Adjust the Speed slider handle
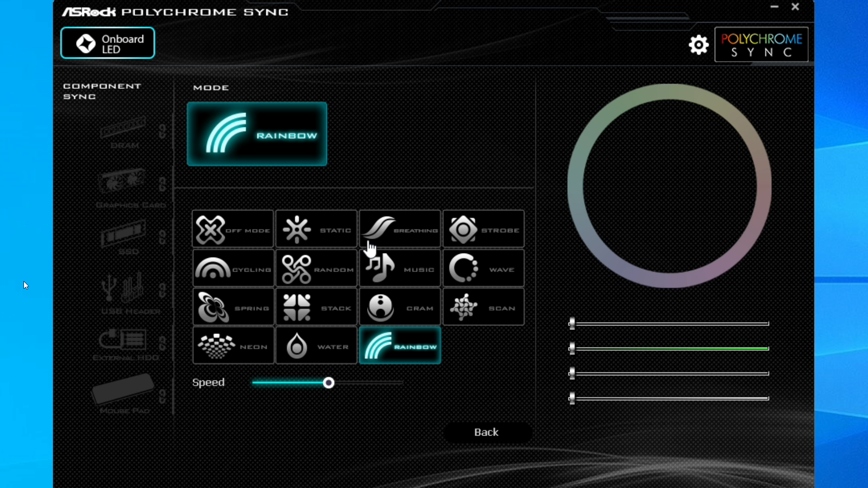Viewport: 868px width, 488px height. tap(329, 383)
